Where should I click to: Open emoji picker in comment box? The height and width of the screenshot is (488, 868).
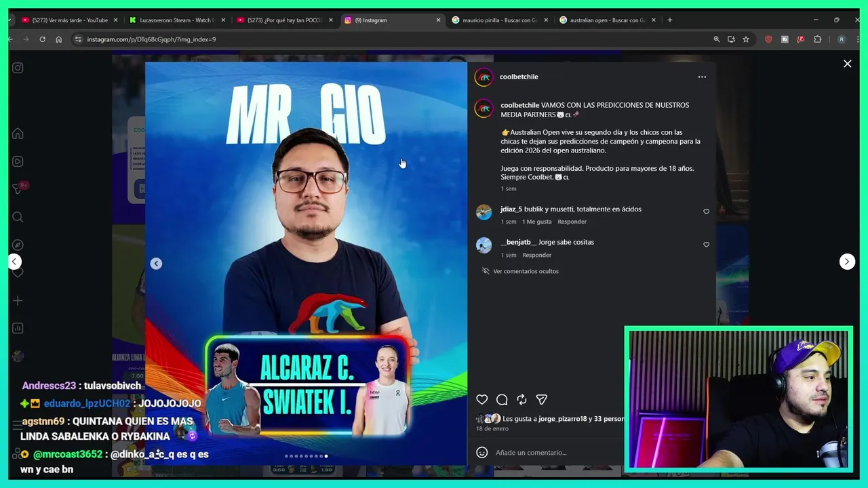tap(481, 452)
